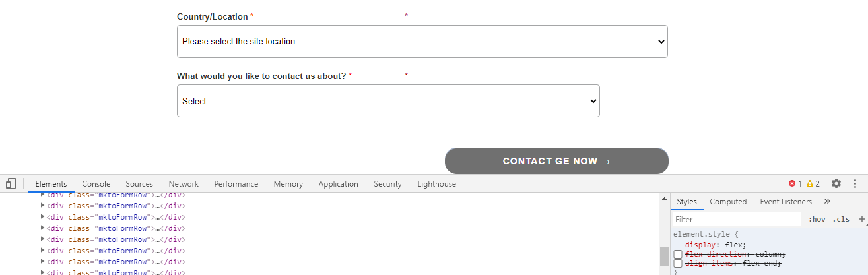Expand the first mktoFormRow div node
868x275 pixels.
(x=43, y=195)
